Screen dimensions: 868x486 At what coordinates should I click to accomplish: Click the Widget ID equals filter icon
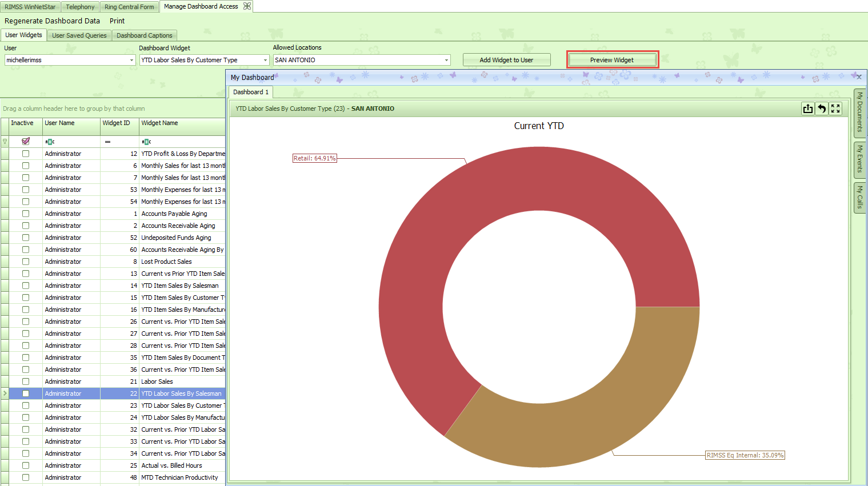pyautogui.click(x=107, y=142)
